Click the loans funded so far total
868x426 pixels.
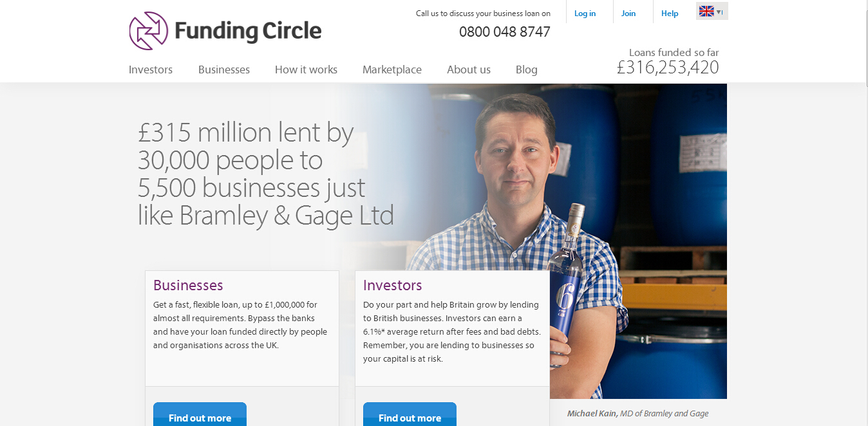click(x=668, y=67)
